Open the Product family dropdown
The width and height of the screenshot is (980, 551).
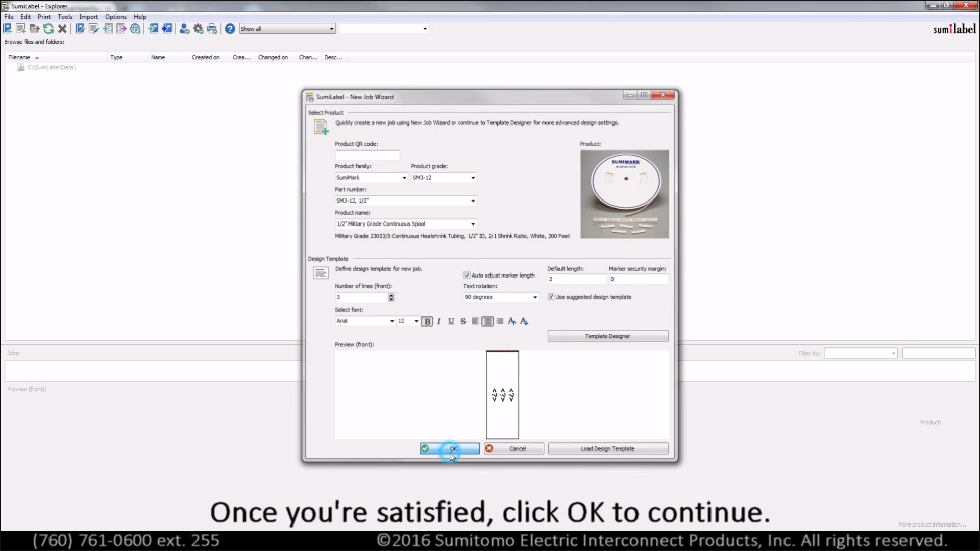click(404, 178)
